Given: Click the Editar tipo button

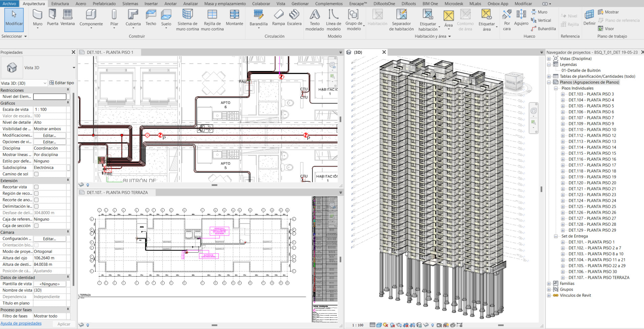Looking at the screenshot, I should (62, 83).
